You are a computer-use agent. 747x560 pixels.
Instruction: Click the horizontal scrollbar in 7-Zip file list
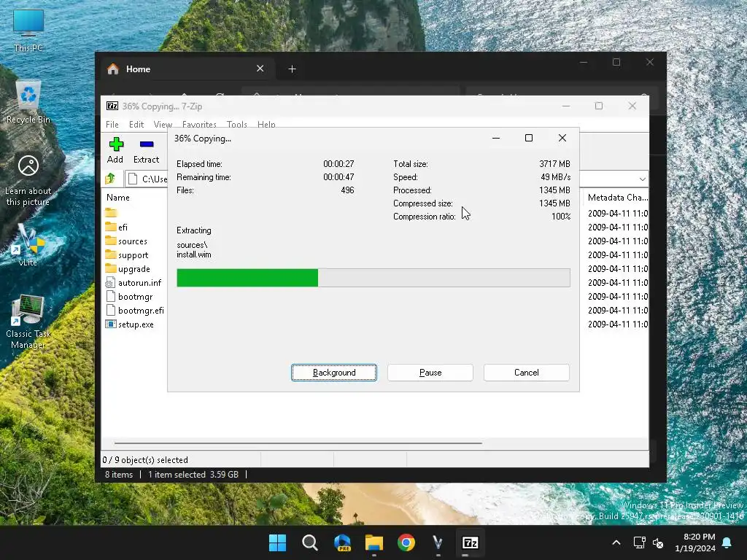click(x=298, y=443)
